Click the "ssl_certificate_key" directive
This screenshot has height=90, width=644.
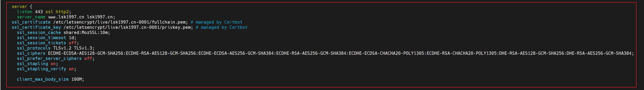[x=36, y=27]
